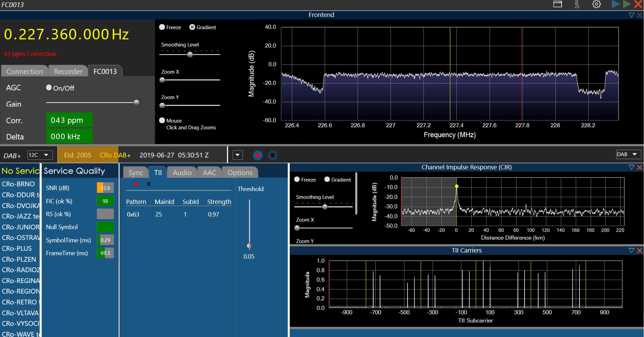Click the 043 ppm correction button
Screen dimensions: 644x337
pos(69,120)
